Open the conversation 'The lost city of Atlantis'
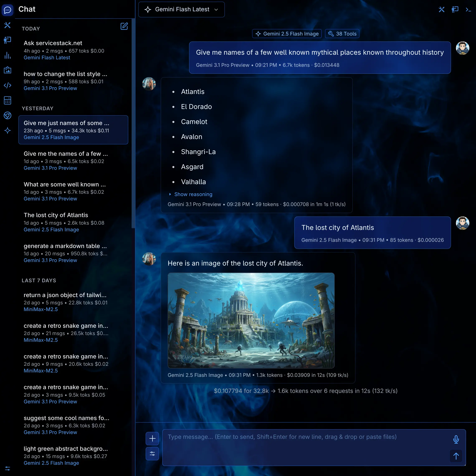476x476 pixels. click(x=56, y=215)
